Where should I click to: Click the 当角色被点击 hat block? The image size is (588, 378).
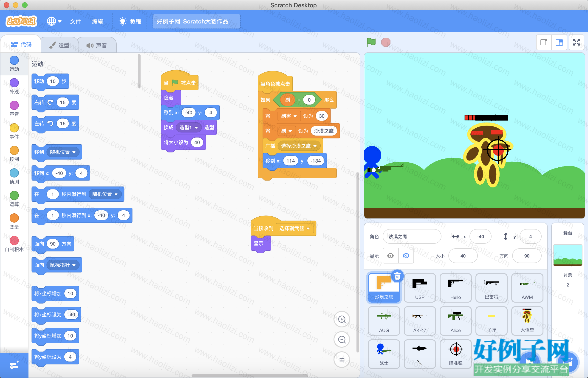pyautogui.click(x=275, y=83)
